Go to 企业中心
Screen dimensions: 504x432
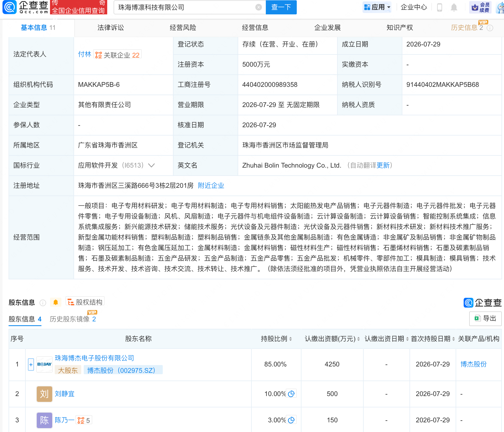click(414, 7)
